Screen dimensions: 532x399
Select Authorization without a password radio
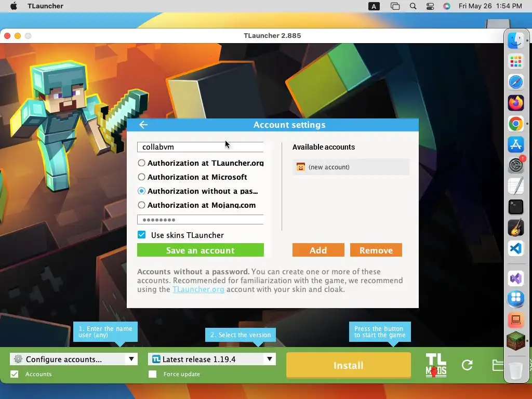click(x=141, y=191)
